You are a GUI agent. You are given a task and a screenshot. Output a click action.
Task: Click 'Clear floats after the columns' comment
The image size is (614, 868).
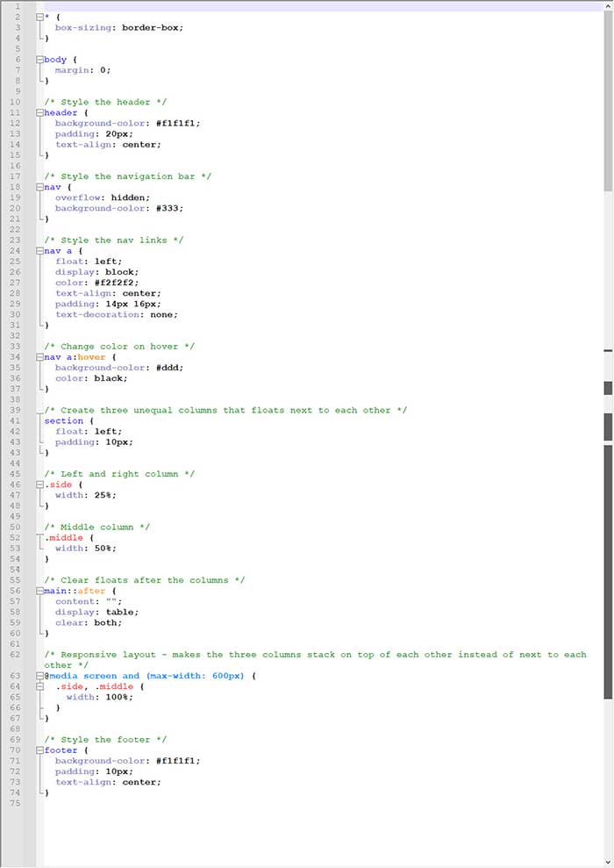coord(145,580)
